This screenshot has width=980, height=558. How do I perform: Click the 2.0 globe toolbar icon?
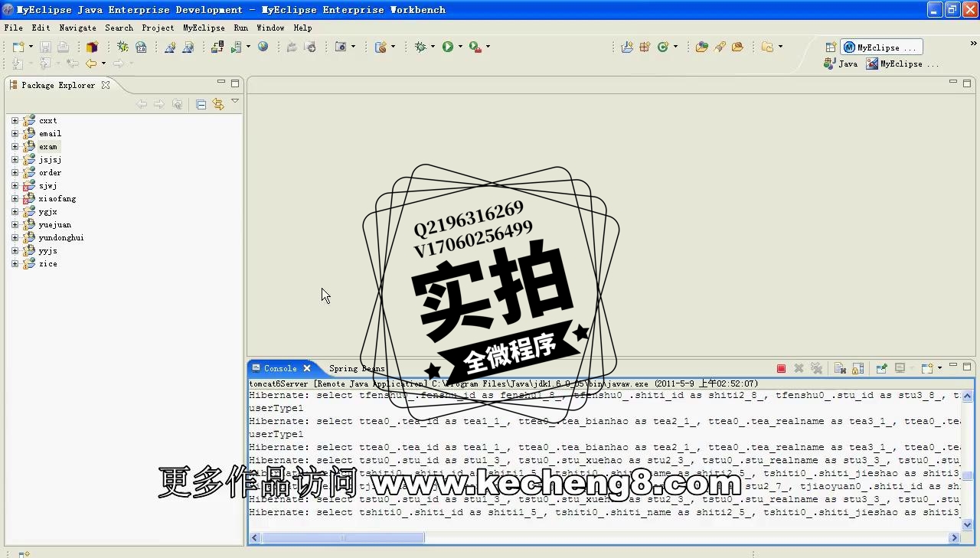pyautogui.click(x=141, y=47)
